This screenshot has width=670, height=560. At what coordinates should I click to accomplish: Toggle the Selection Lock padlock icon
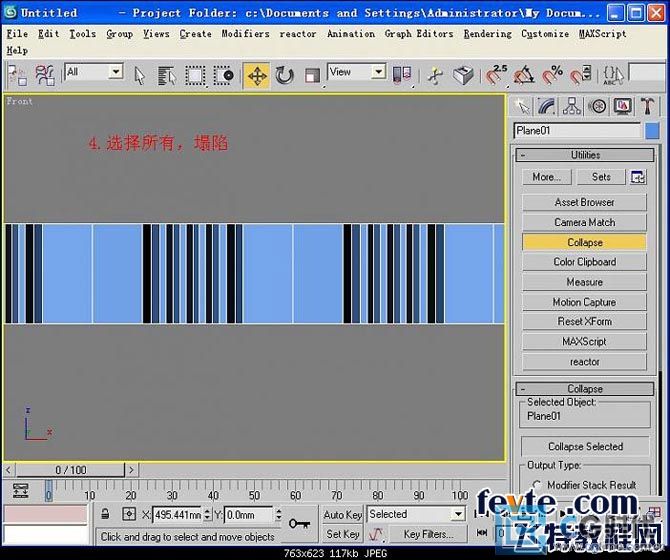[x=105, y=514]
